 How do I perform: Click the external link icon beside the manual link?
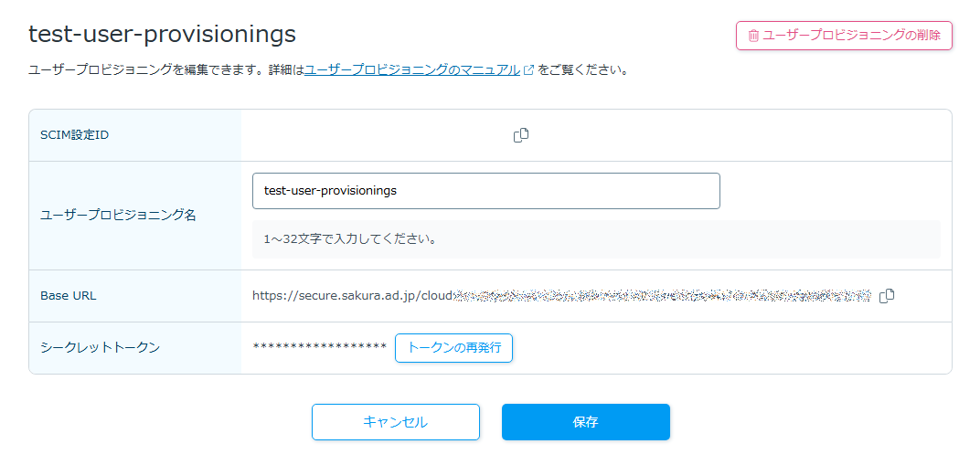tap(528, 69)
